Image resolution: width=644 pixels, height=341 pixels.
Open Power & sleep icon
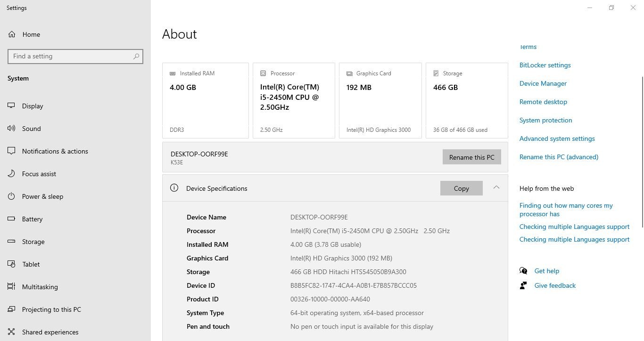pyautogui.click(x=12, y=196)
